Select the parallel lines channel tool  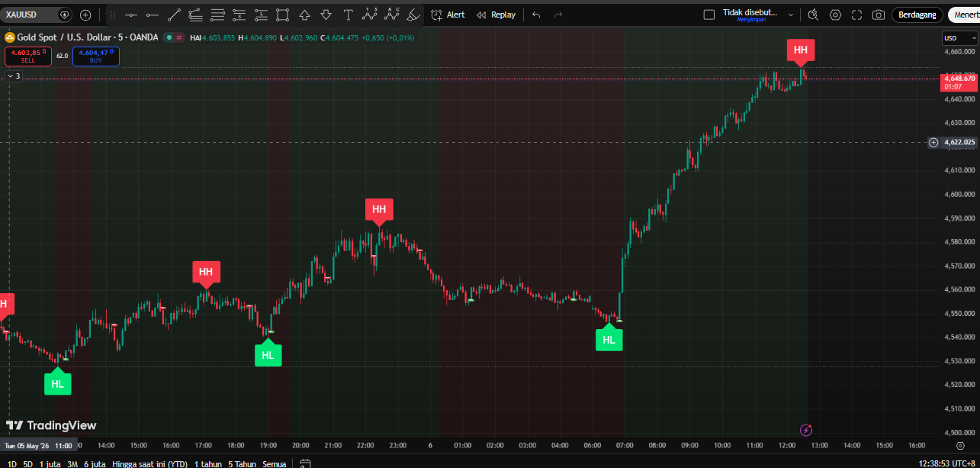click(218, 15)
